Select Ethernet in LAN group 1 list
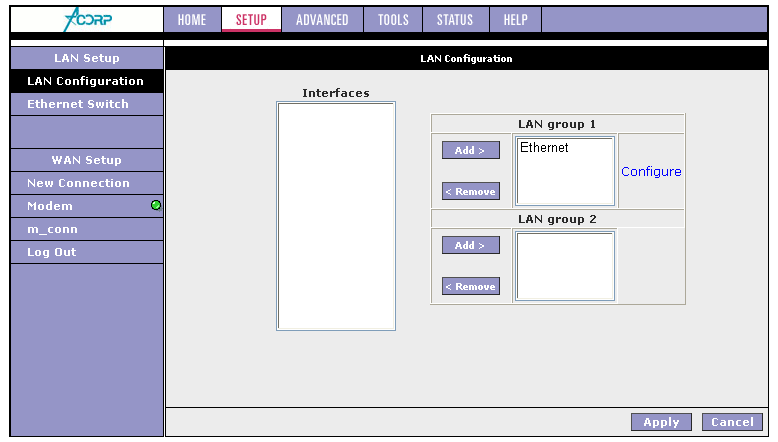 point(544,148)
